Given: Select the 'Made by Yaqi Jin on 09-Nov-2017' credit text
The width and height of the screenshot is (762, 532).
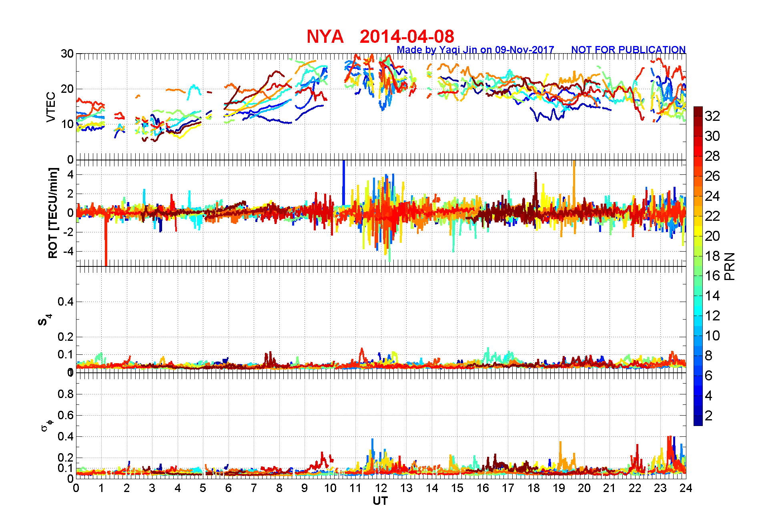Looking at the screenshot, I should (x=475, y=50).
